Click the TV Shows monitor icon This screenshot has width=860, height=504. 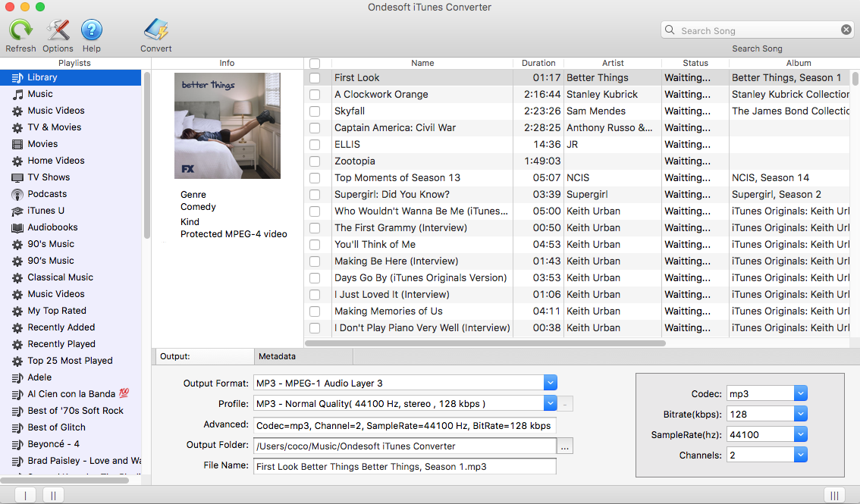pyautogui.click(x=17, y=177)
